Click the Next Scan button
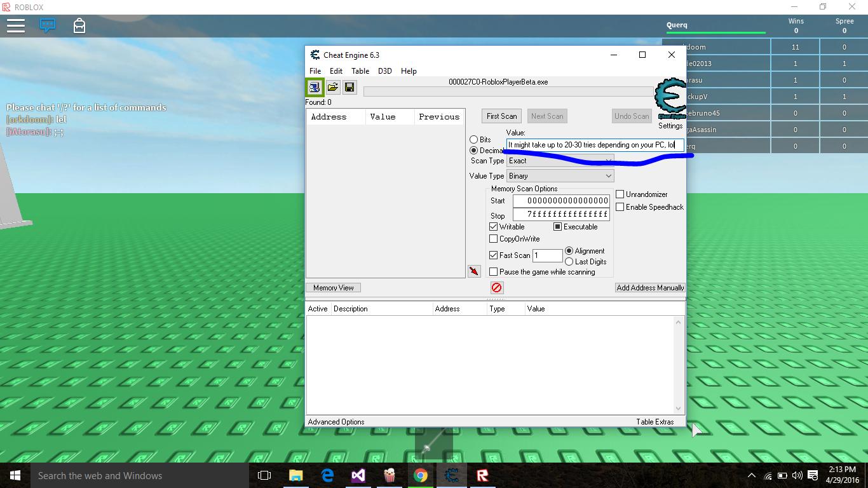The image size is (868, 488). (547, 116)
